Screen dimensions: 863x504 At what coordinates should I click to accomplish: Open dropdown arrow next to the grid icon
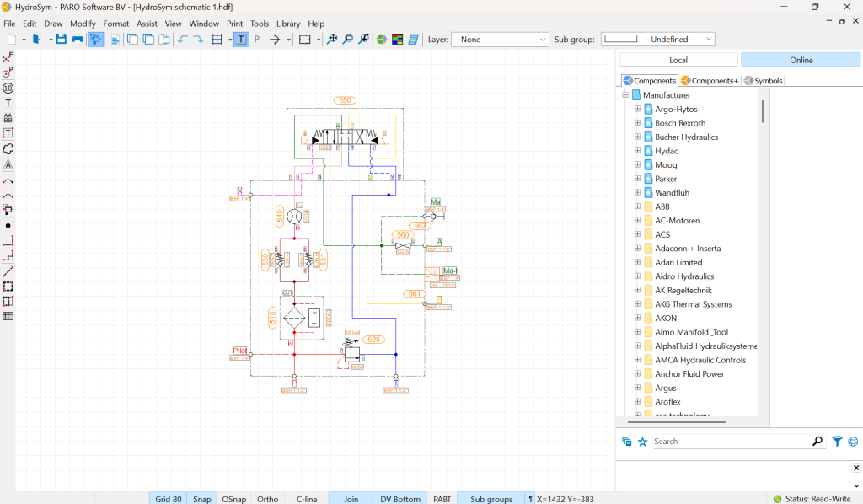tap(229, 40)
